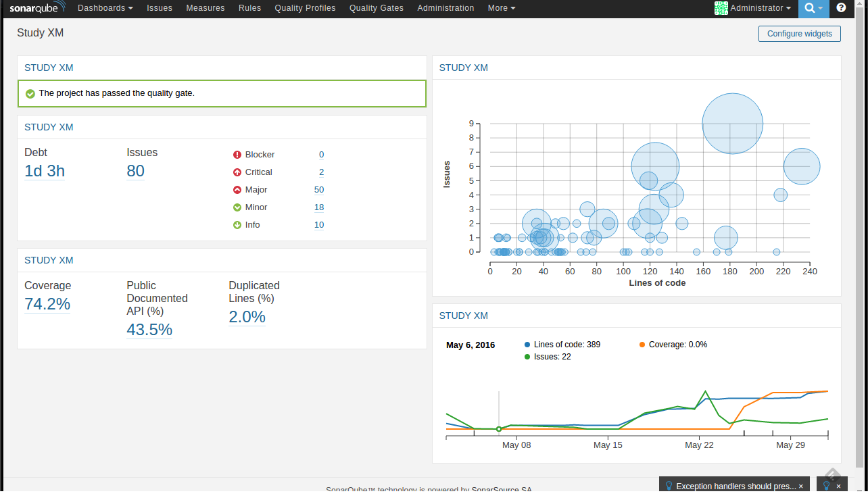
Task: Click the quality gate passed message
Action: (x=117, y=93)
